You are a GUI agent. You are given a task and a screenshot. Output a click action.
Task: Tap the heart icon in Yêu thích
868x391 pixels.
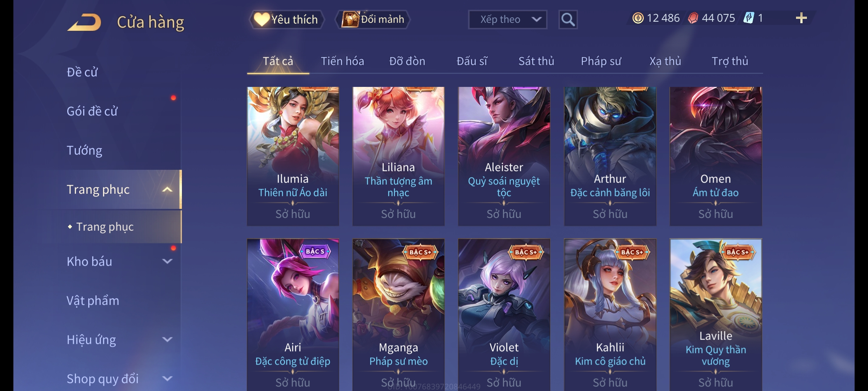pyautogui.click(x=261, y=20)
